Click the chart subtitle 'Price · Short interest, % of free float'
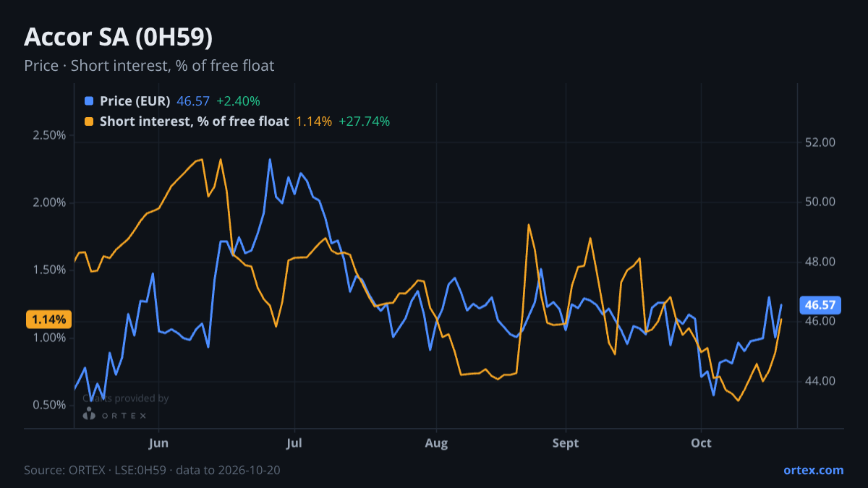 pyautogui.click(x=149, y=66)
